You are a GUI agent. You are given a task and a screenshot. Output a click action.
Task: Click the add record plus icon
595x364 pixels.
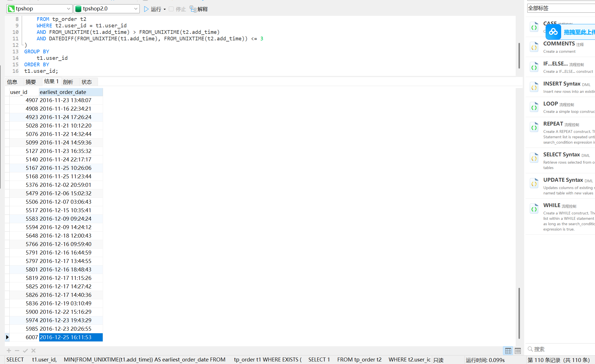coord(9,350)
